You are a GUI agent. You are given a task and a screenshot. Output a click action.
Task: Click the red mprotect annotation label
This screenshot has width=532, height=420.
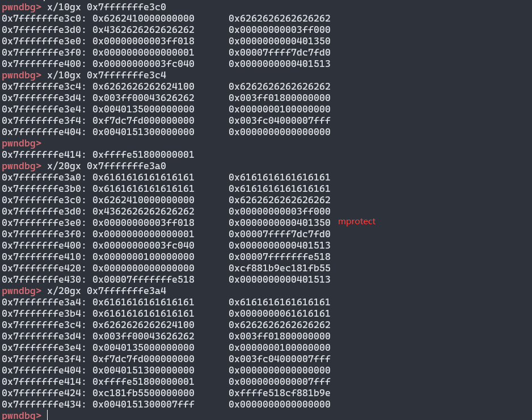357,222
